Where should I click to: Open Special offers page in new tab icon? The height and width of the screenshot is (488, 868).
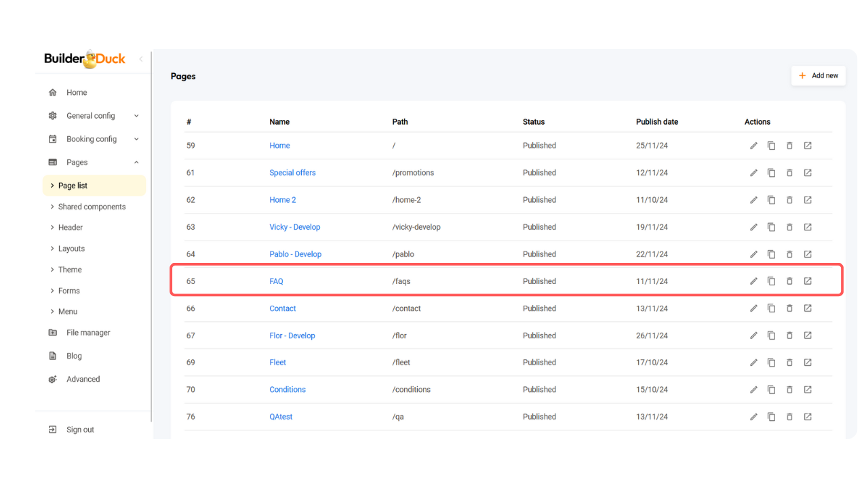pos(808,173)
